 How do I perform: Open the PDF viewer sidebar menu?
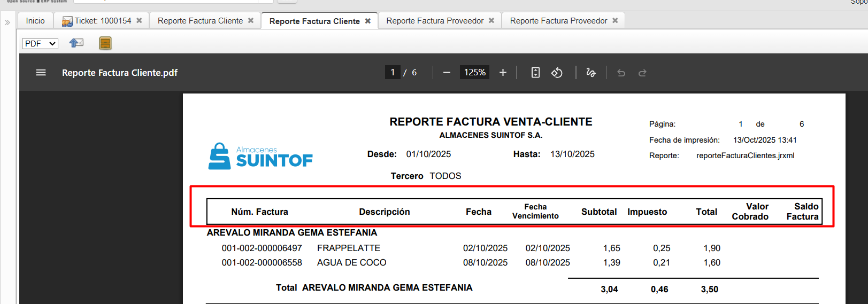(x=41, y=73)
